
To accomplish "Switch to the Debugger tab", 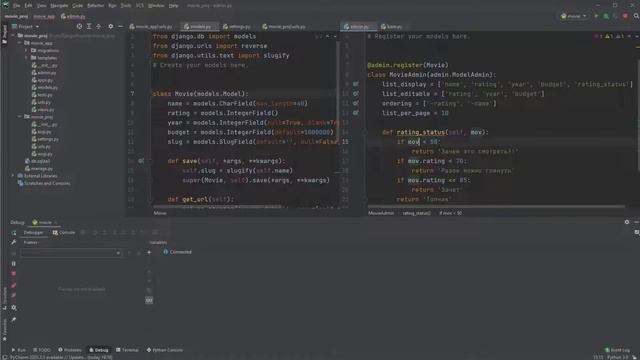I will pos(33,233).
